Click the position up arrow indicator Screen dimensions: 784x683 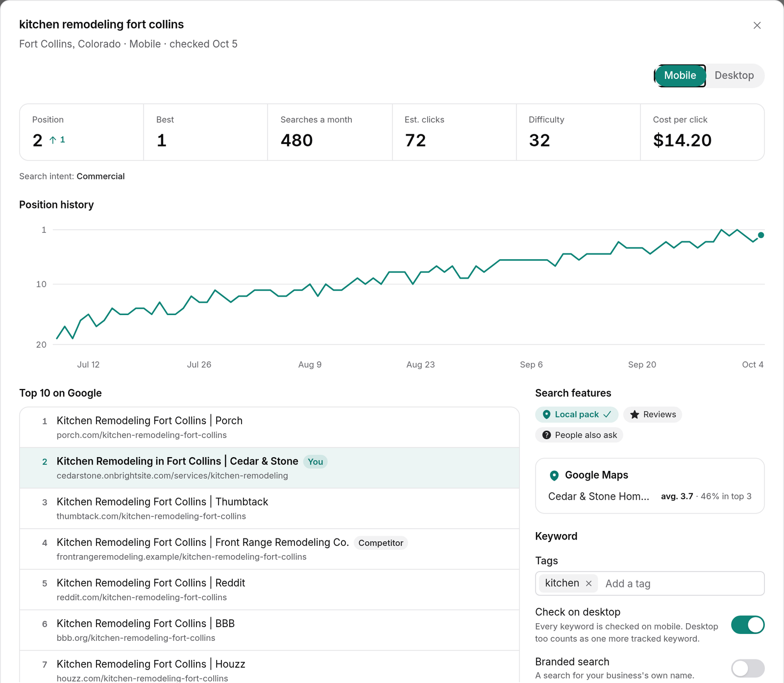[53, 140]
